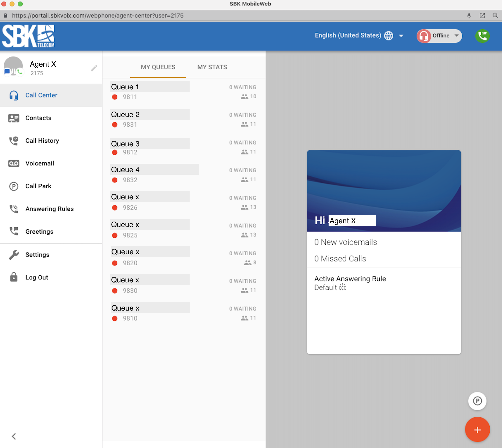Open Answering Rules
Viewport: 502px width, 448px height.
pyautogui.click(x=51, y=209)
